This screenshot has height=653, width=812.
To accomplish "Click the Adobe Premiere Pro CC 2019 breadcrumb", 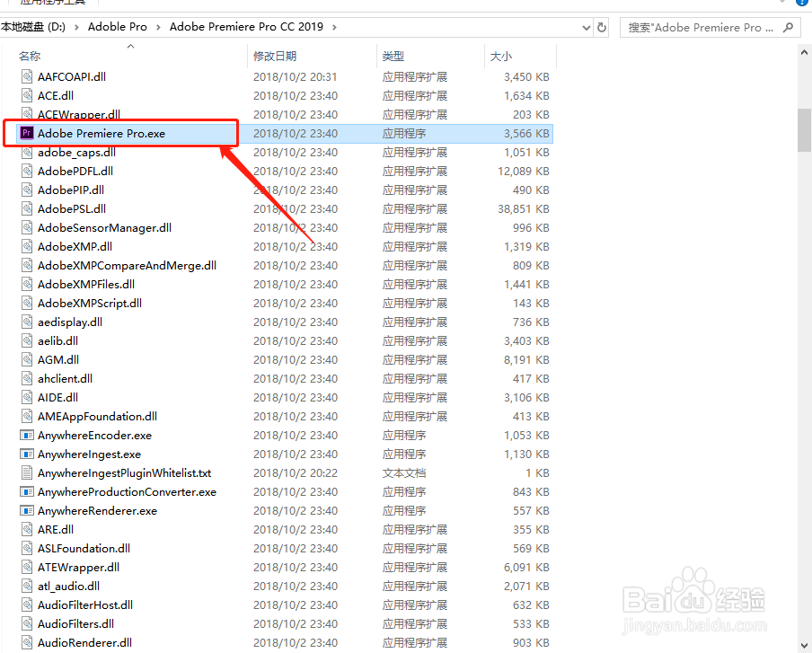I will click(246, 27).
